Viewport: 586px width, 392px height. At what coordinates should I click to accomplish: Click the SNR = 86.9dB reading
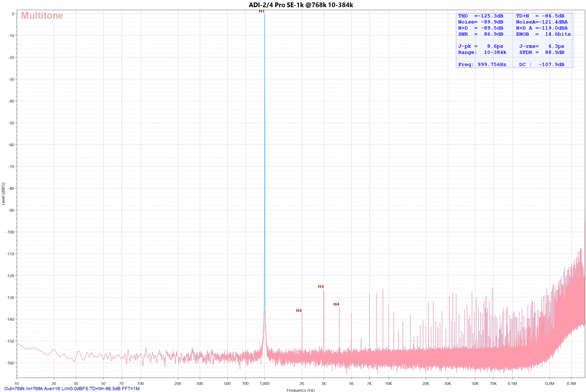click(481, 34)
